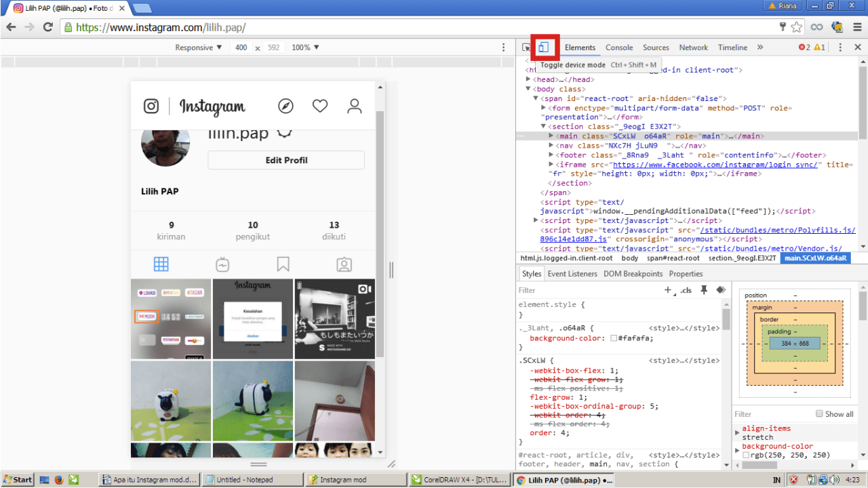Image resolution: width=868 pixels, height=488 pixels.
Task: Open the saved posts bookmark icon
Action: point(283,264)
